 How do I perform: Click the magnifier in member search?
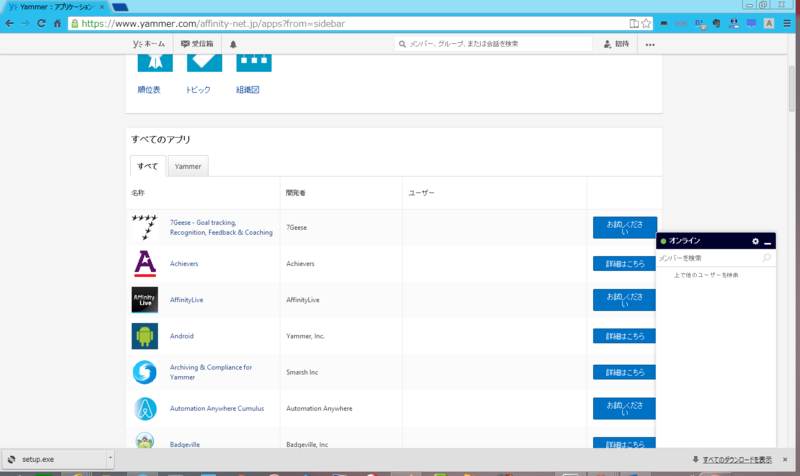[766, 258]
